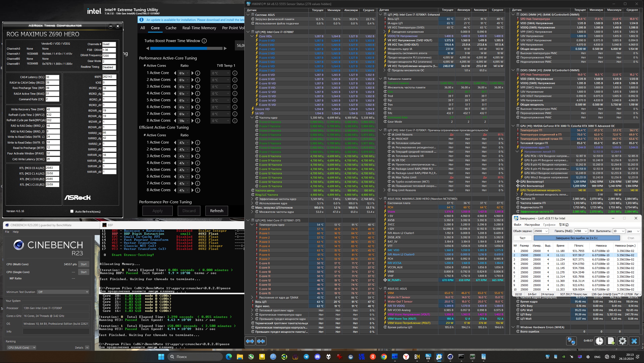Screen dimensions: 644x363
Task: Click the Refresh button in Intel XTU
Action: tap(217, 211)
